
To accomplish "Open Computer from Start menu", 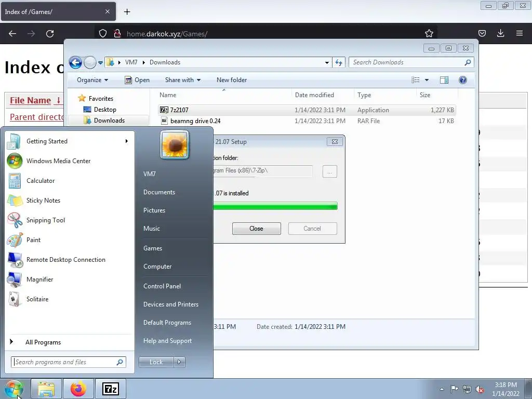I will tap(157, 267).
